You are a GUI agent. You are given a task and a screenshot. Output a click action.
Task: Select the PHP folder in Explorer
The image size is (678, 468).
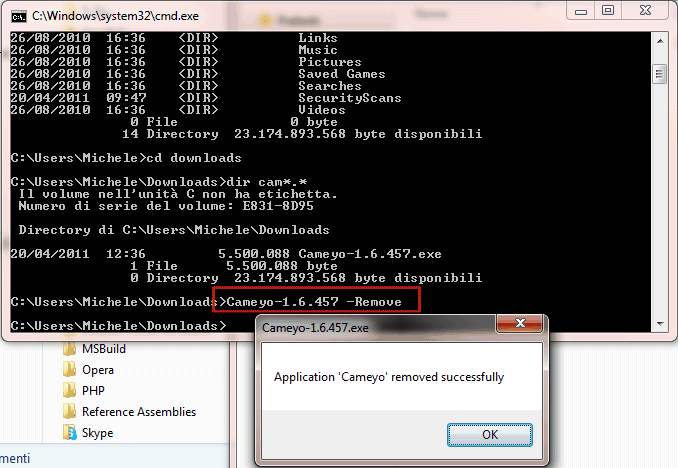click(x=84, y=391)
